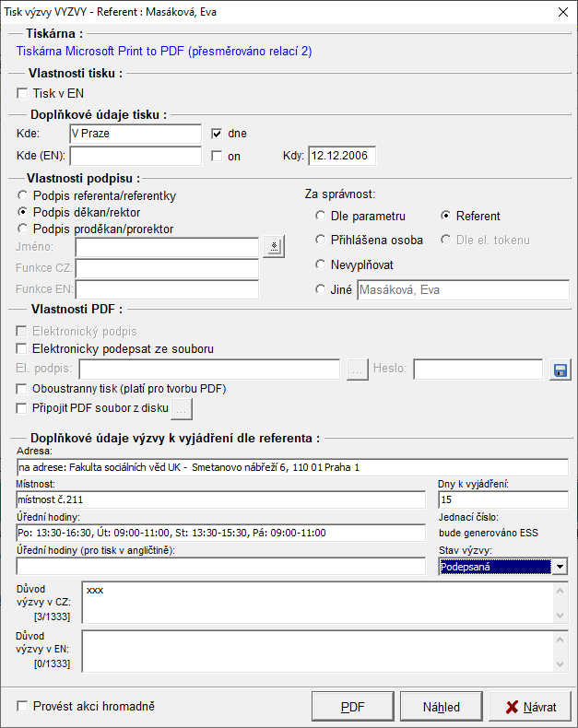Click the empty Kde (EN) input field
This screenshot has height=728, width=578.
point(136,156)
